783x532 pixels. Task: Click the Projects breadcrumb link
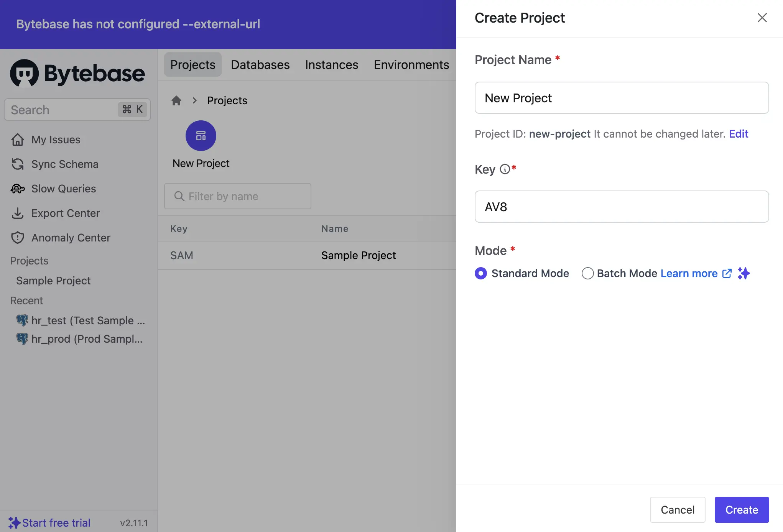(227, 100)
